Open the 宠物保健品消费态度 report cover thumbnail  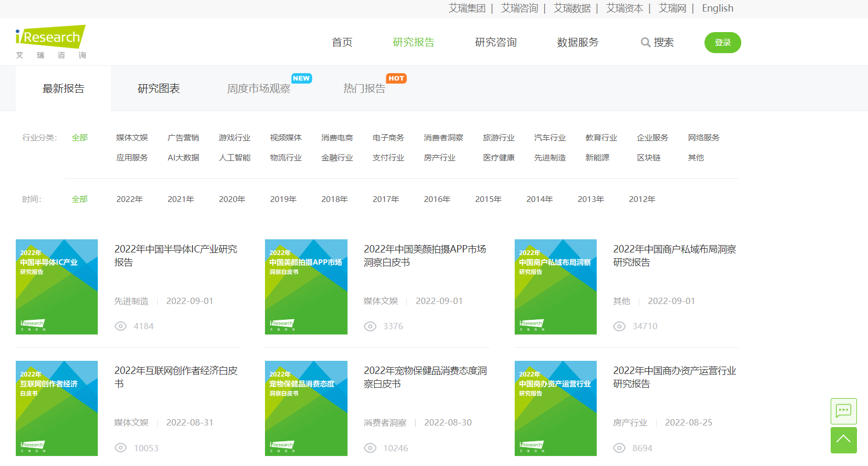point(306,408)
